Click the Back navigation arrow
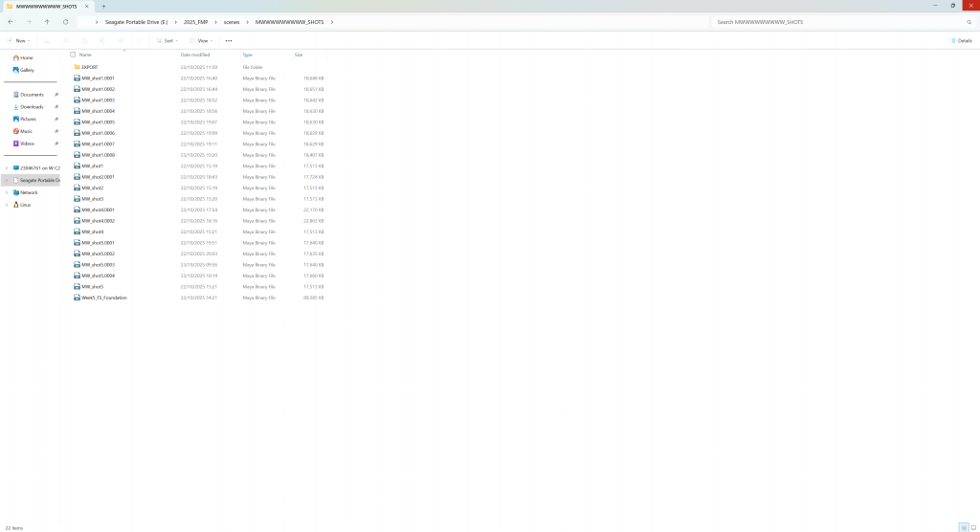This screenshot has width=980, height=532. tap(10, 21)
